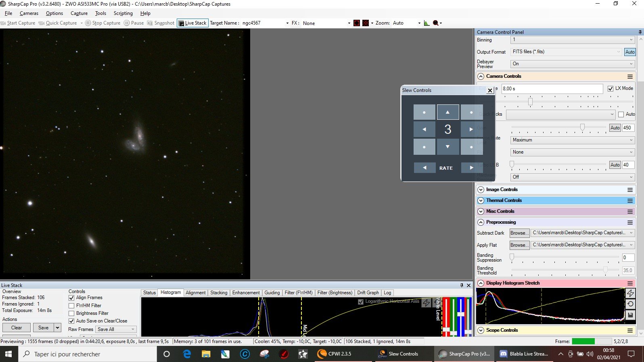Viewport: 644px width, 362px height.
Task: Open the Binning dropdown
Action: [573, 40]
